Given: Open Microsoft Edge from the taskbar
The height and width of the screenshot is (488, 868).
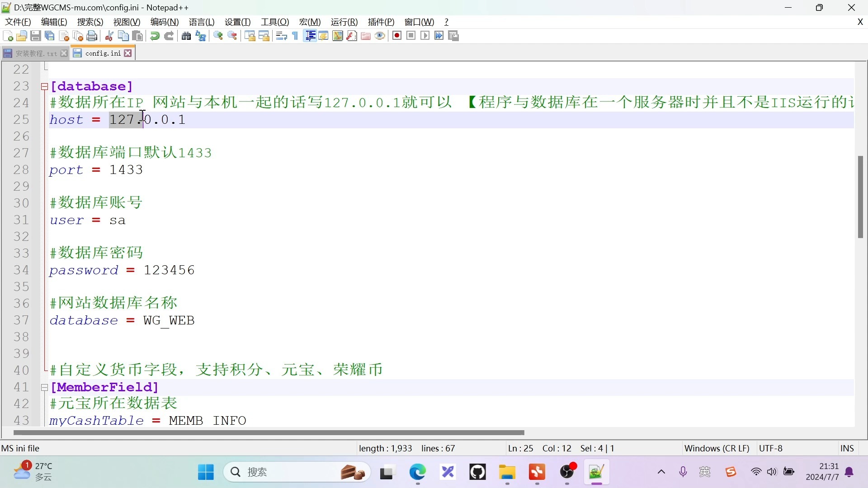Looking at the screenshot, I should pos(418,472).
